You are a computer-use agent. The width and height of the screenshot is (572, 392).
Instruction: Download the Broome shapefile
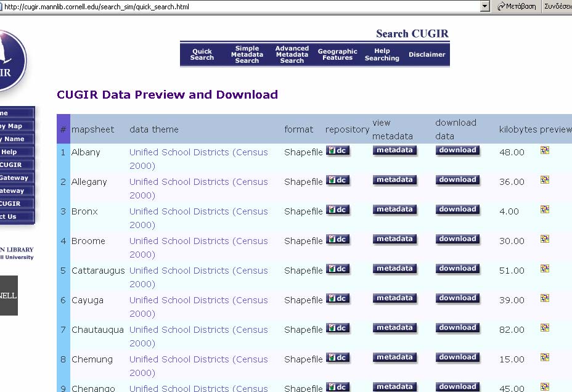point(457,239)
